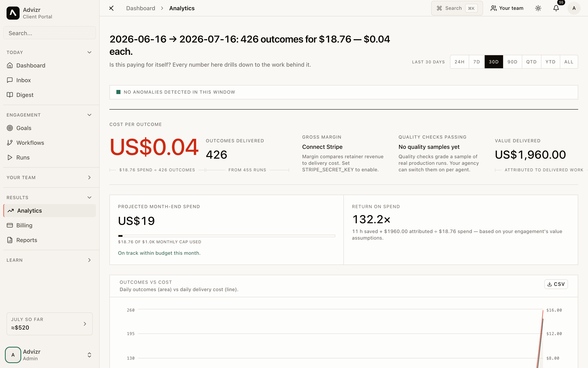588x368 pixels.
Task: Open the Inbox chat icon
Action: click(10, 80)
